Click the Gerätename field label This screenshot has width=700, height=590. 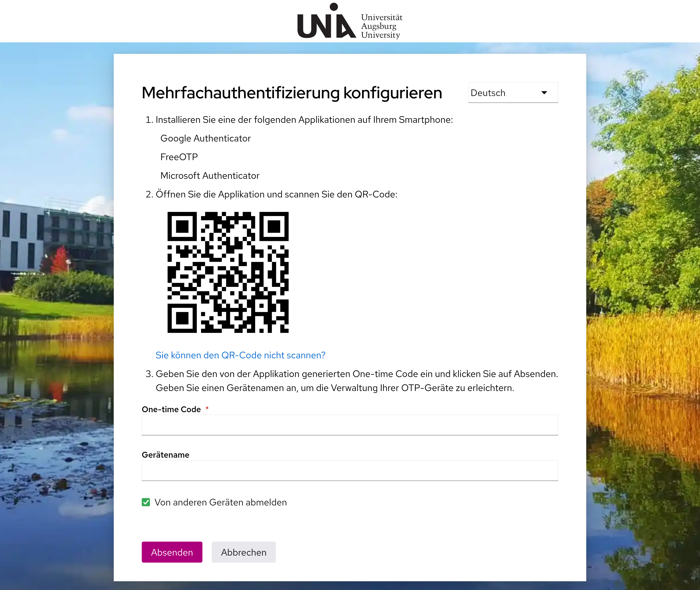pos(165,455)
